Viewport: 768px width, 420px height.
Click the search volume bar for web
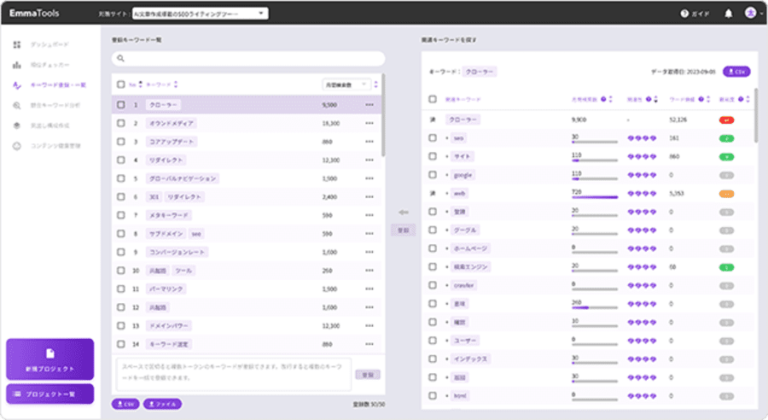(594, 197)
